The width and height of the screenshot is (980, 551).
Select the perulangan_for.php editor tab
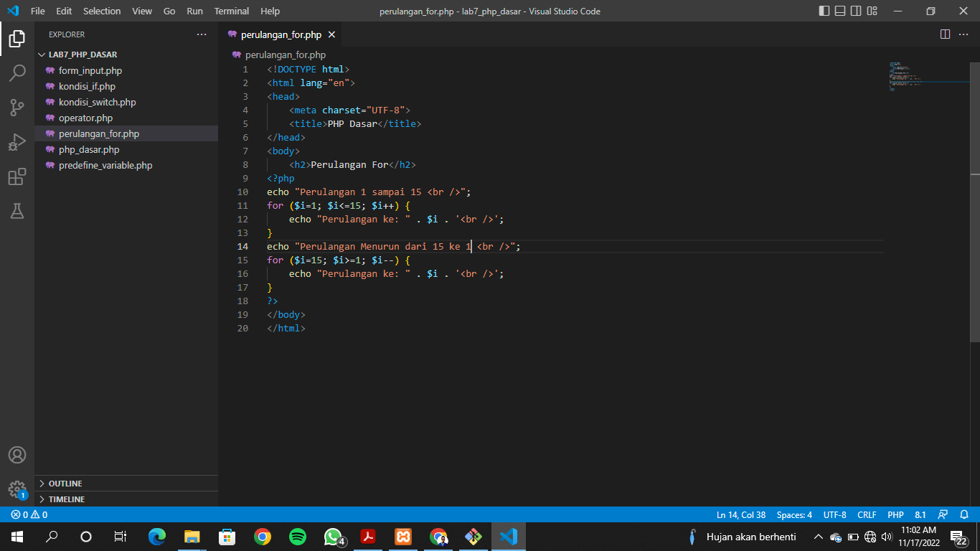pos(281,34)
